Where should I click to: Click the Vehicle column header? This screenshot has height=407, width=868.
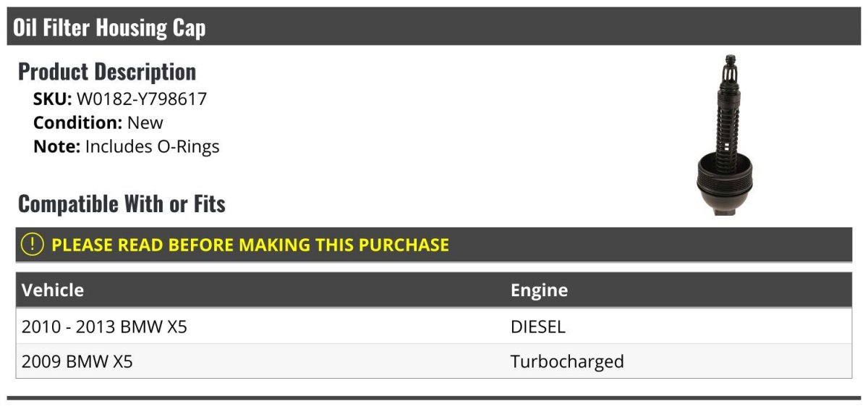[x=53, y=290]
